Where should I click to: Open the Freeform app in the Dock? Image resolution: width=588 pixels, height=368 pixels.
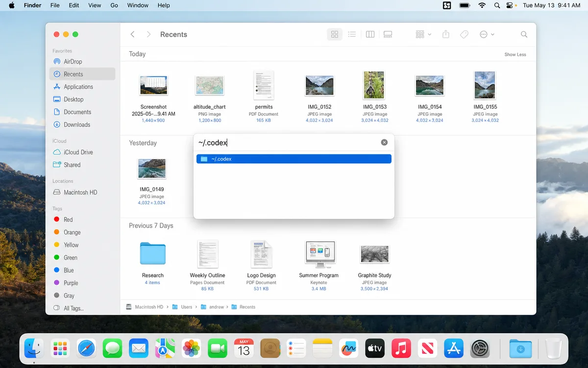pos(349,349)
